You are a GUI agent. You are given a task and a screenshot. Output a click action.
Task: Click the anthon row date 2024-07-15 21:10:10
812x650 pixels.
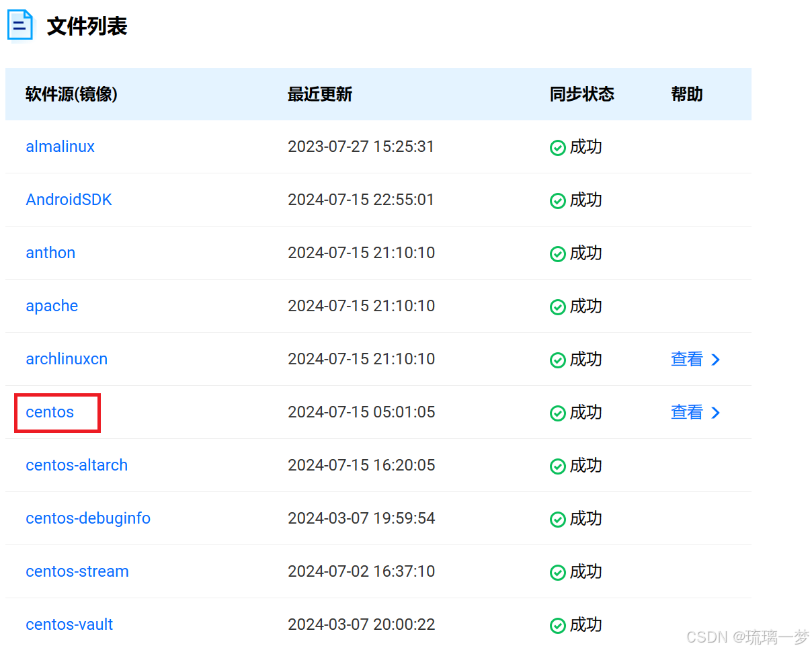pos(361,253)
